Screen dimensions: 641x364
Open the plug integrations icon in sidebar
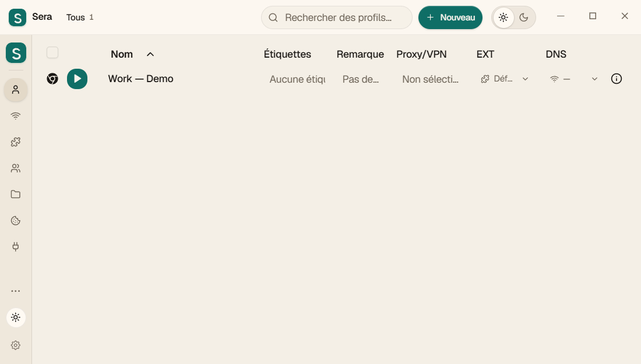[x=16, y=247]
